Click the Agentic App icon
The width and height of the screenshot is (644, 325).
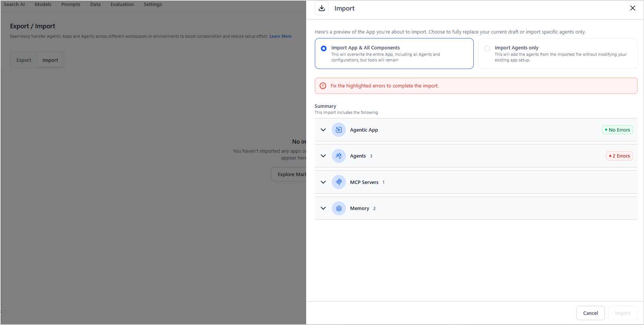click(339, 130)
